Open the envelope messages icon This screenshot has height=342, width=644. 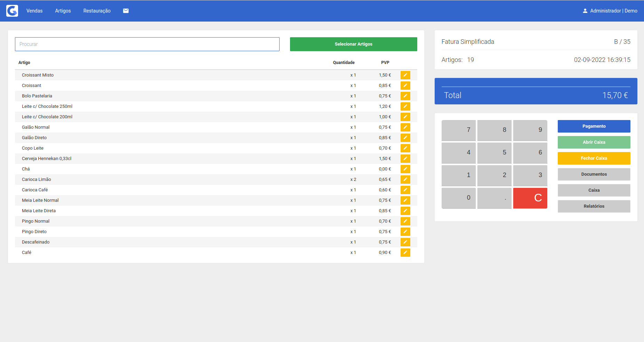(126, 11)
